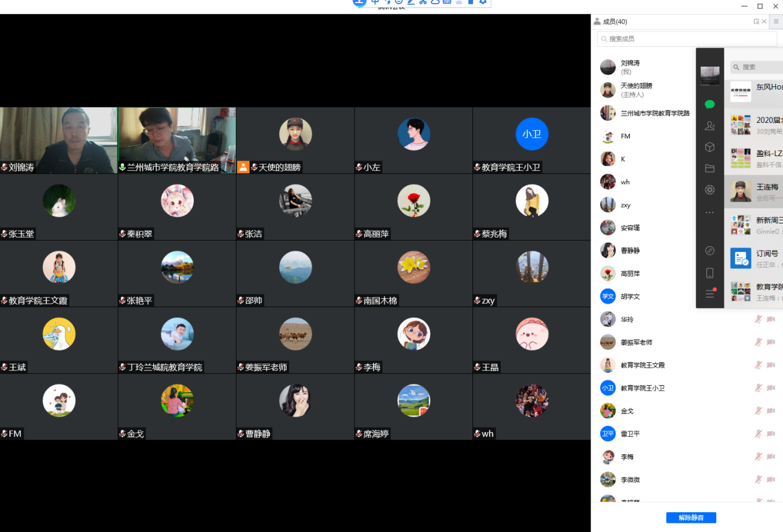
Task: Toggle microphone for 雷卫平 in member list
Action: coord(758,433)
